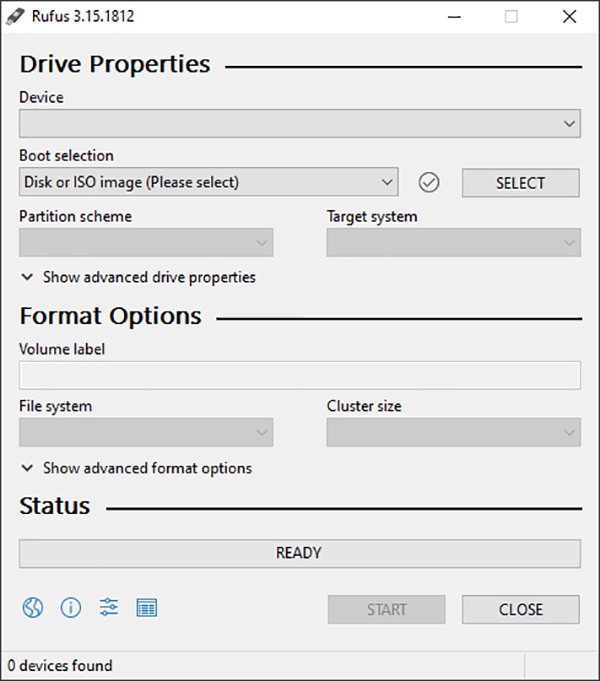Click the 'Drive Properties' heading
This screenshot has height=681, width=600.
pyautogui.click(x=115, y=64)
